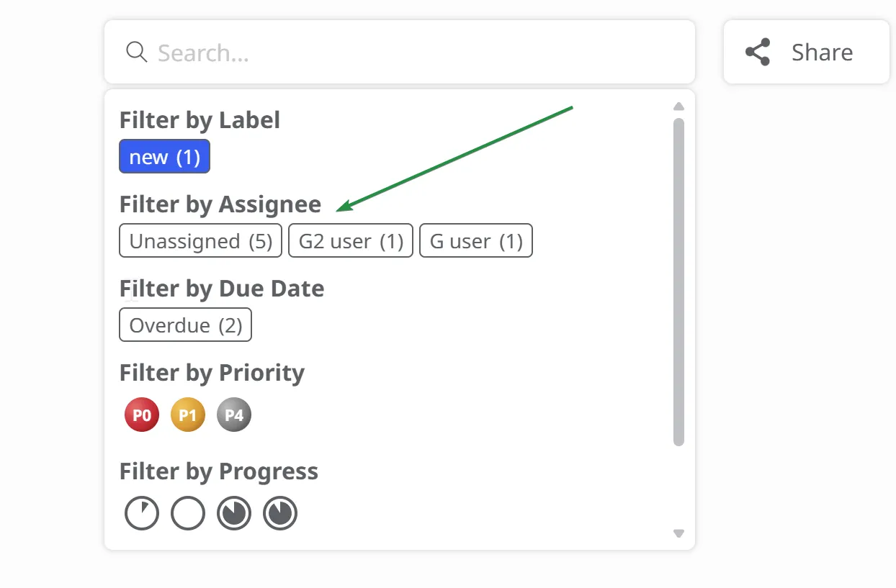Click the scrollbar down arrow

tap(678, 533)
